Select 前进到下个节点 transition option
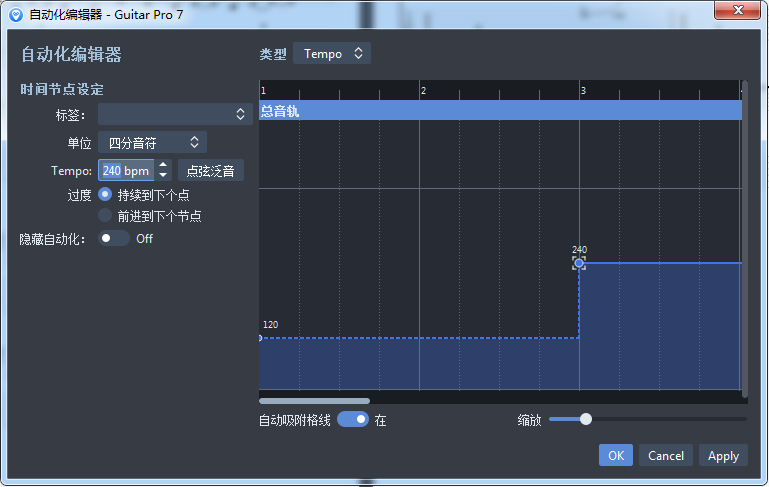 coord(105,215)
